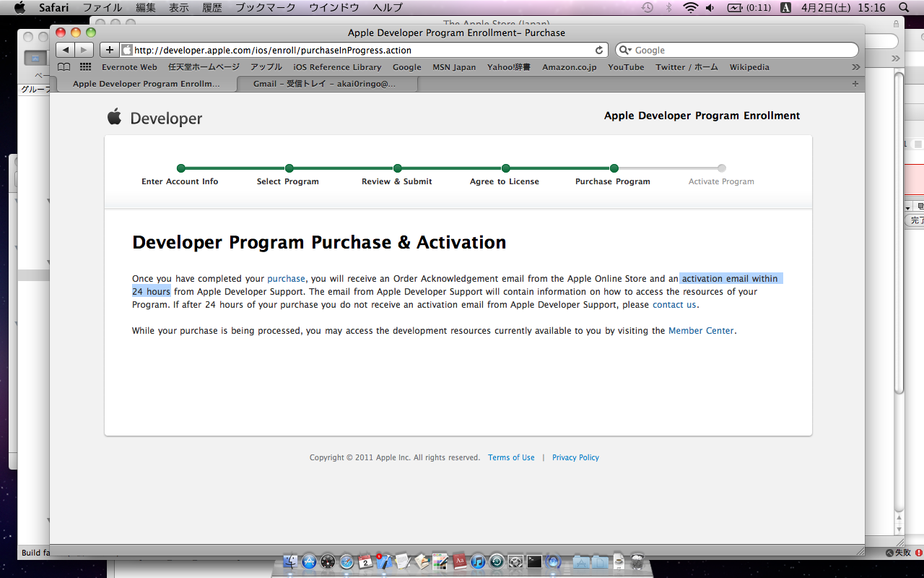Viewport: 924px width, 578px height.
Task: Open the YouTube bookmark
Action: pos(626,67)
